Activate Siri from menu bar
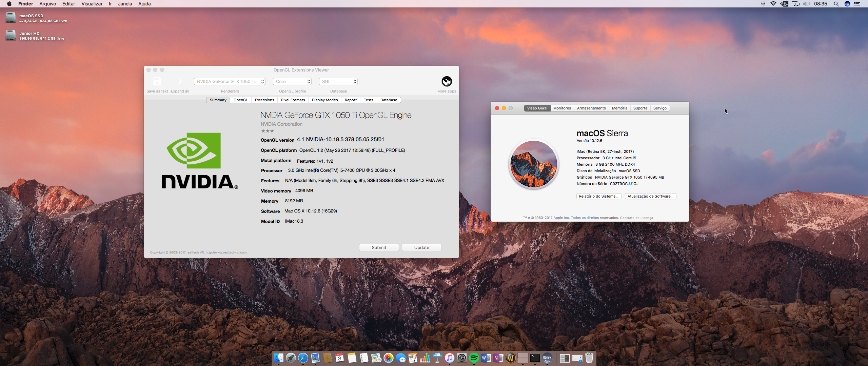The image size is (868, 366). [x=847, y=4]
